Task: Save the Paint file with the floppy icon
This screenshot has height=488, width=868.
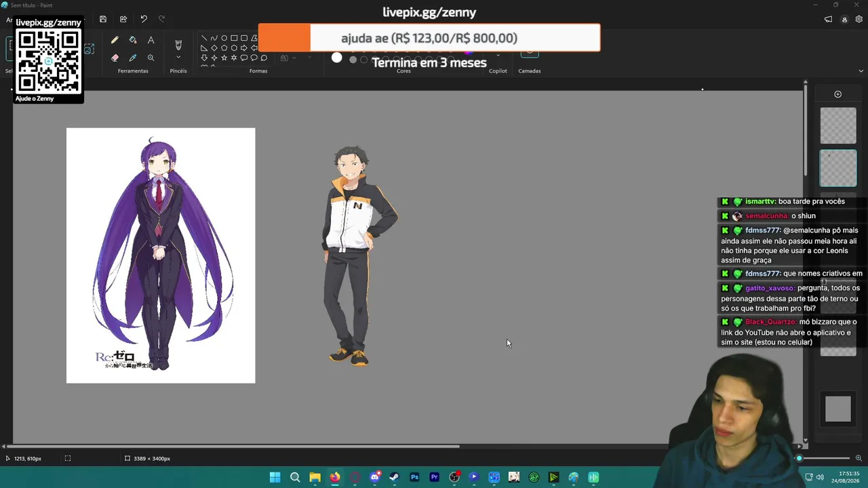Action: coord(103,19)
